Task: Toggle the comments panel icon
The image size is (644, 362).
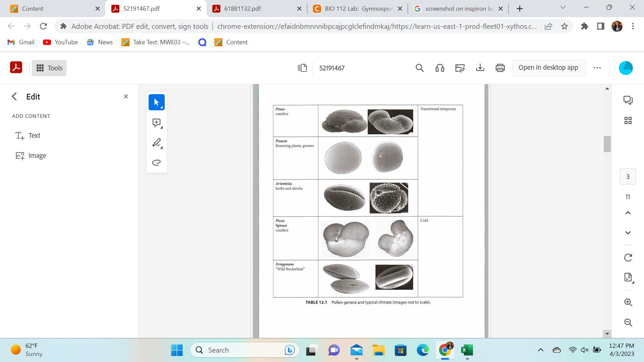Action: click(x=628, y=100)
